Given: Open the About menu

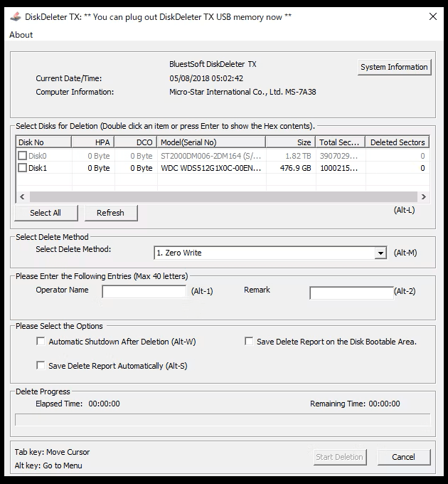Looking at the screenshot, I should (21, 35).
